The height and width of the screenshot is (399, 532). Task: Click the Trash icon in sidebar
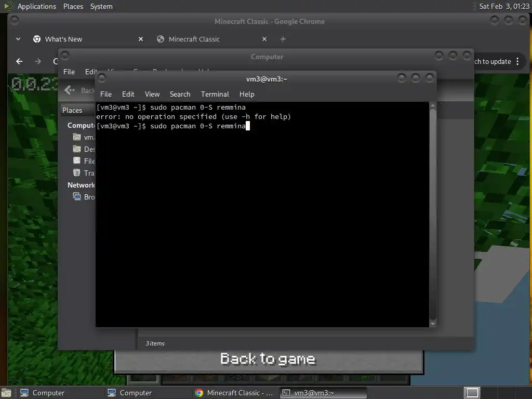point(77,172)
